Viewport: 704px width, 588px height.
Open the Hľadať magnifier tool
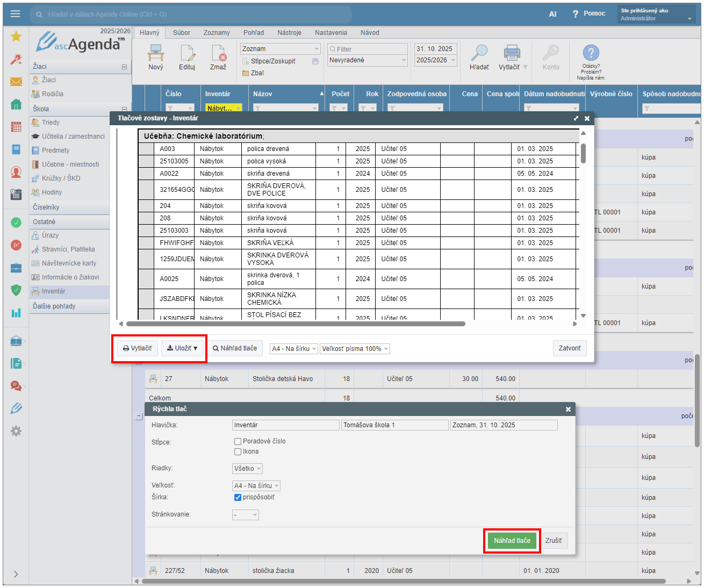tap(479, 54)
